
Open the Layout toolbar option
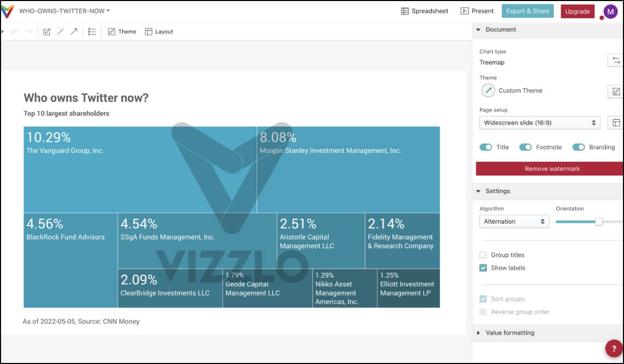159,32
